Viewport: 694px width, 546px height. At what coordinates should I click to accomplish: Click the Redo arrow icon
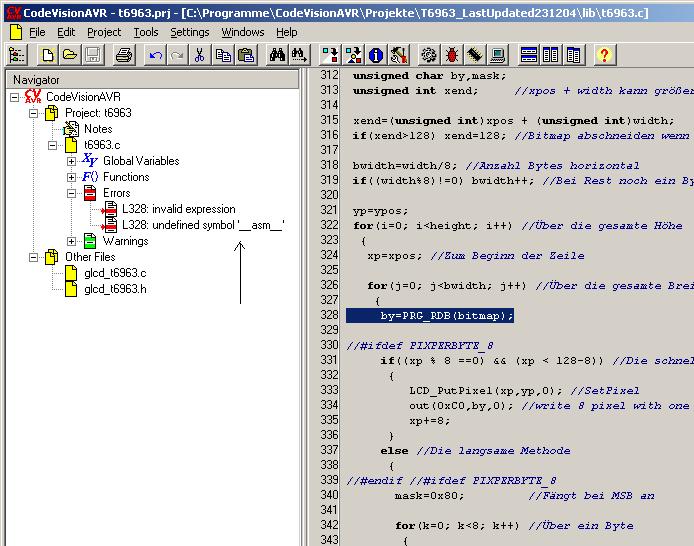click(x=177, y=55)
